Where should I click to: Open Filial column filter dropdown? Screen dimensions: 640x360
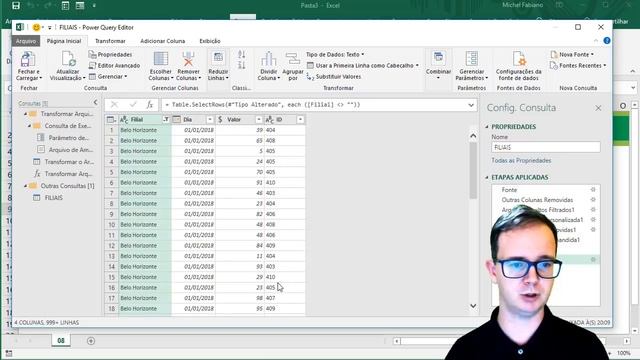(166, 120)
